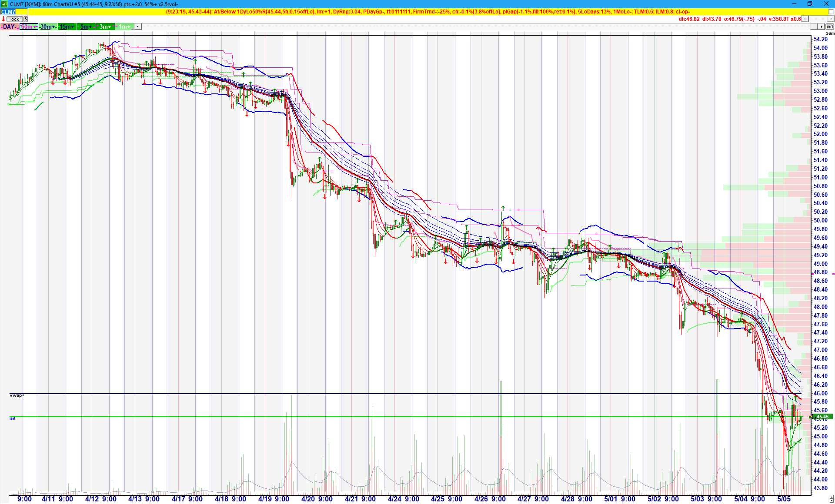Click the small S button next to lock
The image size is (835, 504).
pyautogui.click(x=26, y=19)
